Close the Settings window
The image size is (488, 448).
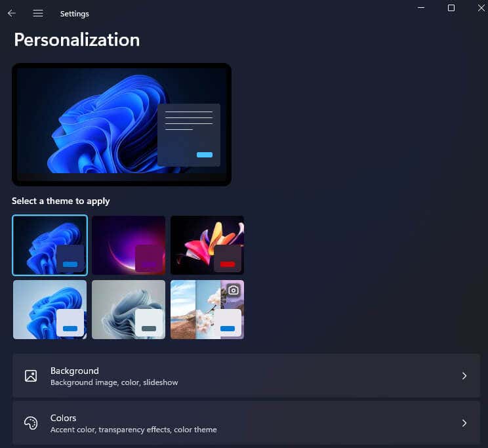pos(481,8)
